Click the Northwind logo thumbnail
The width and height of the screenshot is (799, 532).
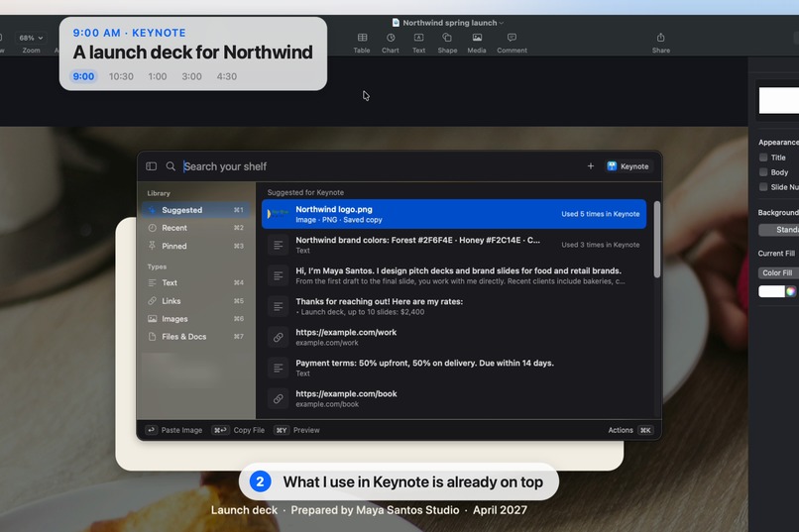tap(278, 214)
